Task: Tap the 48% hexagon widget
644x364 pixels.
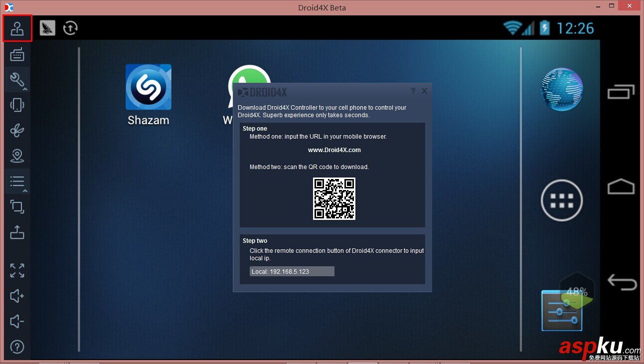Action: [577, 290]
